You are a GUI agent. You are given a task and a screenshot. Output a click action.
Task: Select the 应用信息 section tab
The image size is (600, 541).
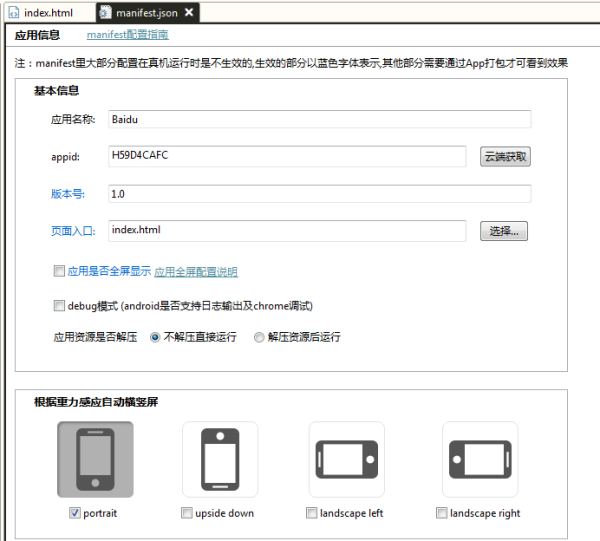pyautogui.click(x=37, y=35)
